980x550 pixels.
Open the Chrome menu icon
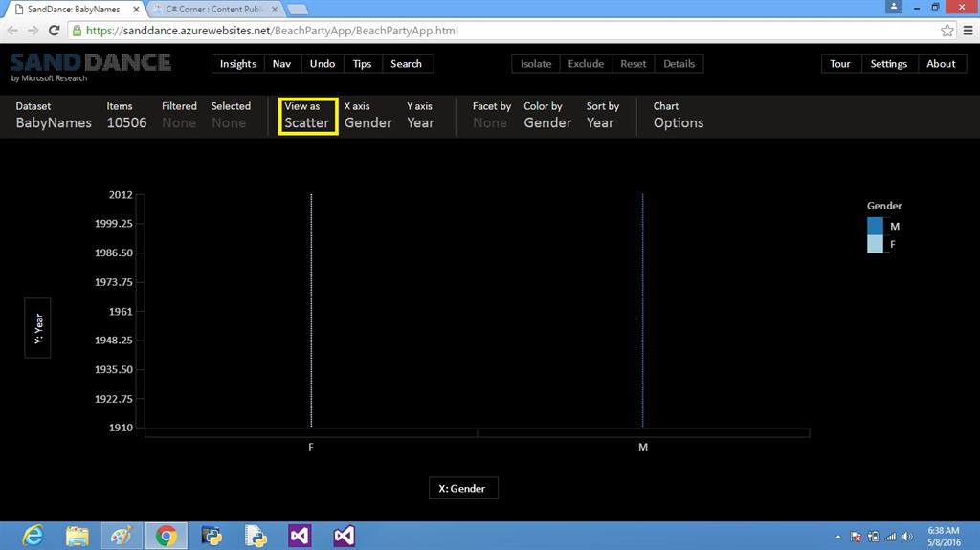[x=968, y=31]
